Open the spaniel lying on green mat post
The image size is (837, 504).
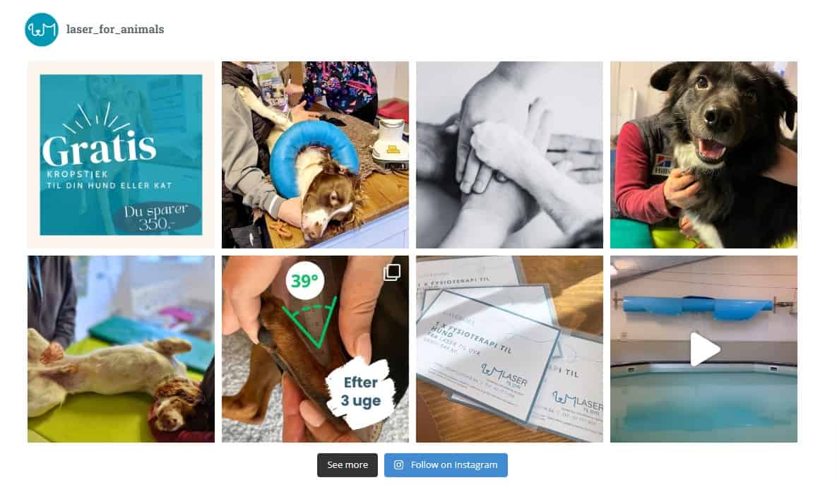(x=121, y=349)
